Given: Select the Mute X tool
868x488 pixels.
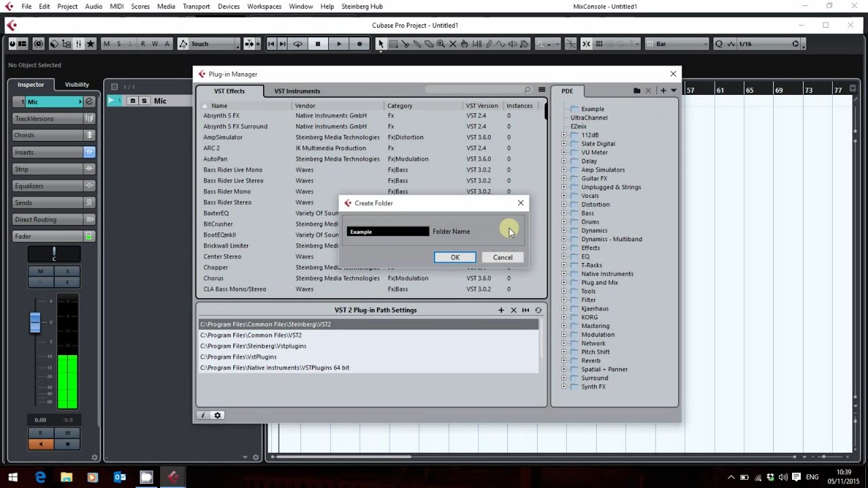Looking at the screenshot, I should [x=452, y=44].
